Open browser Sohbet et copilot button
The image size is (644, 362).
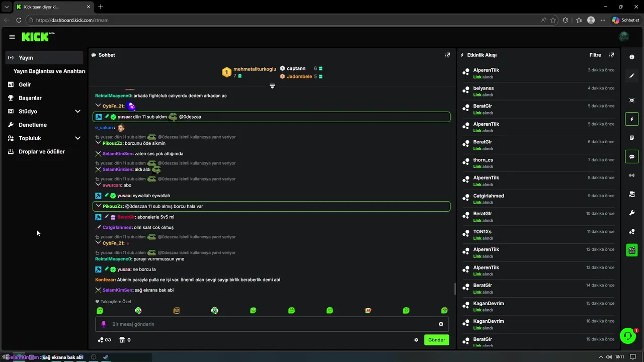coord(625,20)
